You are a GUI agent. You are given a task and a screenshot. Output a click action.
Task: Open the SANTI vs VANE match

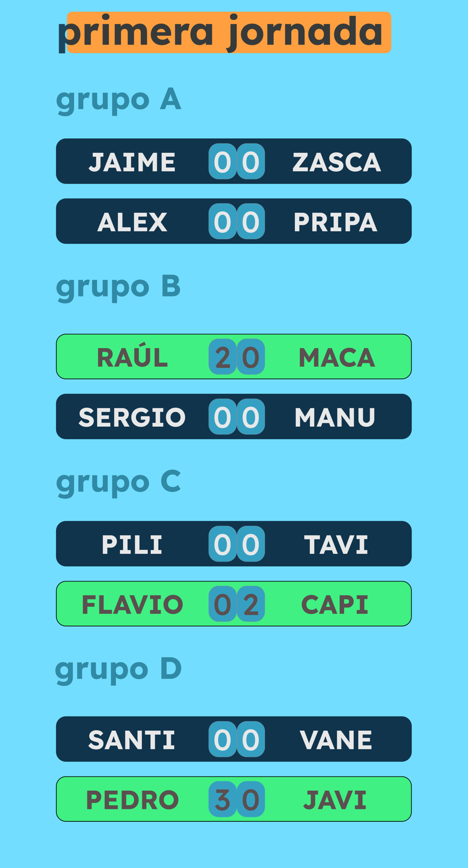click(234, 739)
